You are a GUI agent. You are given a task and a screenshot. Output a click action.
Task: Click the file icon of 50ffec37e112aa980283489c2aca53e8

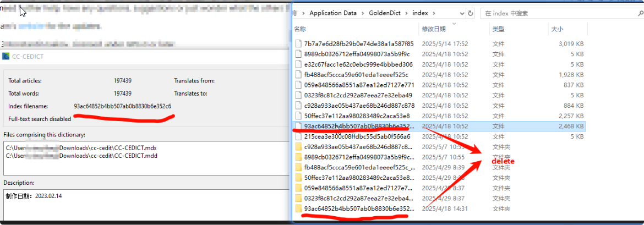click(x=298, y=116)
